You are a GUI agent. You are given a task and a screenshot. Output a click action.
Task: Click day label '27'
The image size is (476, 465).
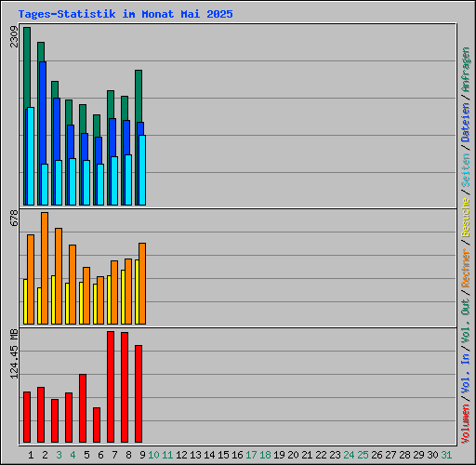390,455
